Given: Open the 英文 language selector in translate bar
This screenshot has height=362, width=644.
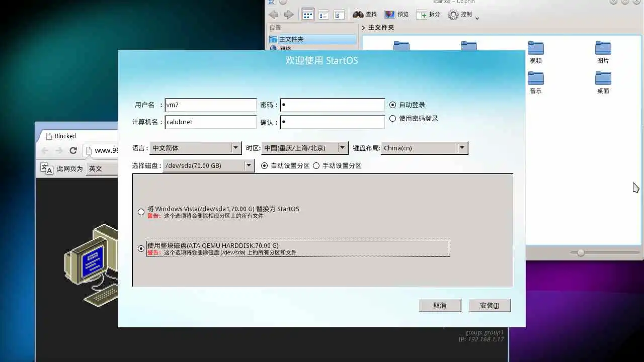Looking at the screenshot, I should [102, 169].
